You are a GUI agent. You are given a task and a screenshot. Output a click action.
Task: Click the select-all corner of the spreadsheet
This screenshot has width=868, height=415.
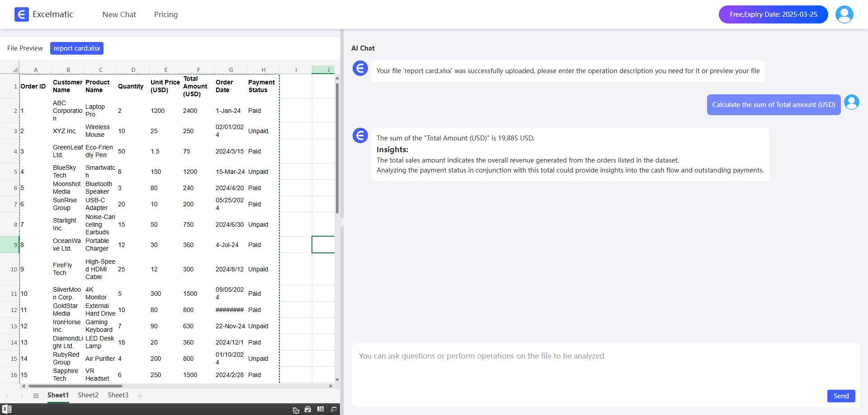click(x=14, y=70)
